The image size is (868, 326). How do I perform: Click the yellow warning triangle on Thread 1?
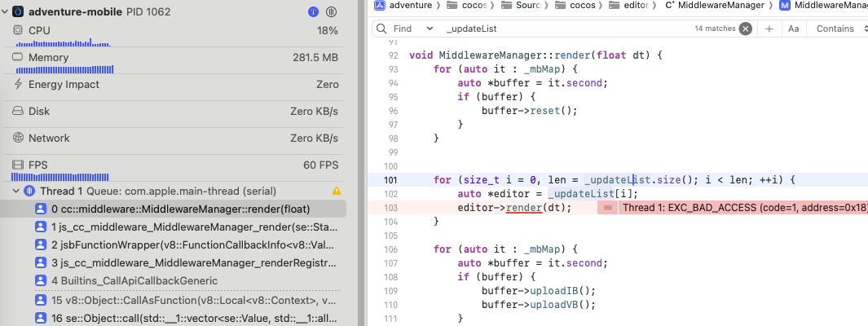click(x=336, y=191)
